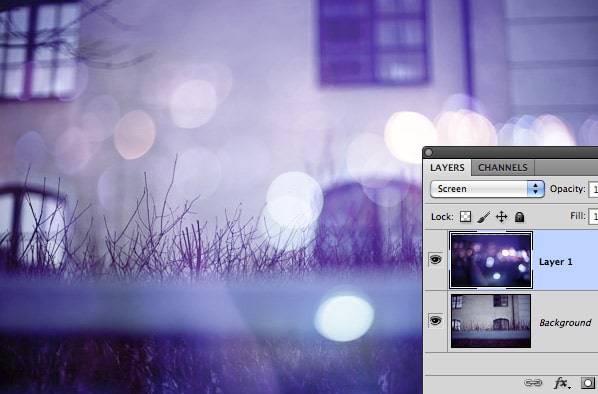Click the Background layer thumbnail
Image resolution: width=598 pixels, height=394 pixels.
[x=491, y=321]
